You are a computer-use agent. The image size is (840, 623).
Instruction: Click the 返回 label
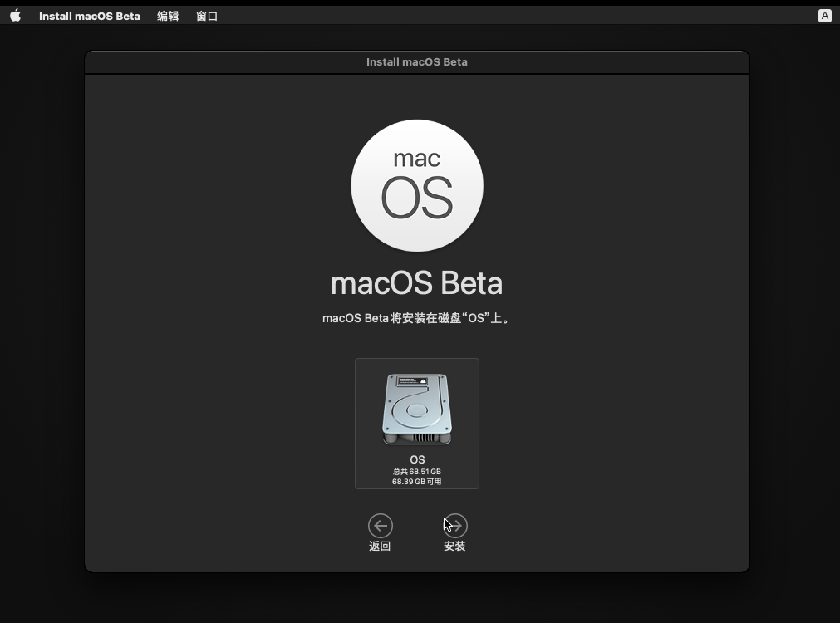pos(380,546)
